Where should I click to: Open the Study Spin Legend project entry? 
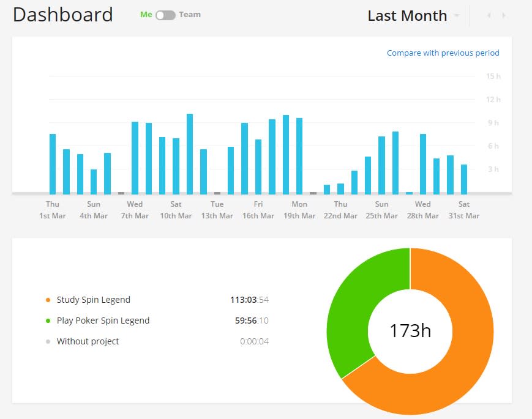tap(93, 300)
